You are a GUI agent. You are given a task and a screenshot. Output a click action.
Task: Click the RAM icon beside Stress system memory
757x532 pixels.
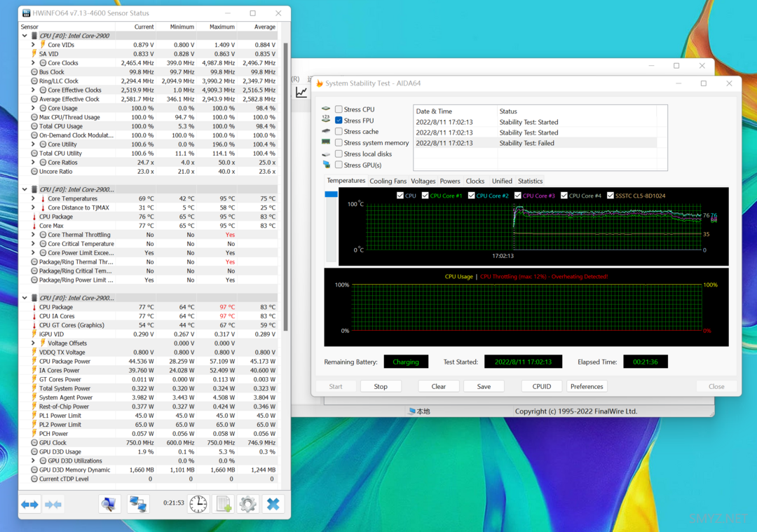tap(327, 142)
